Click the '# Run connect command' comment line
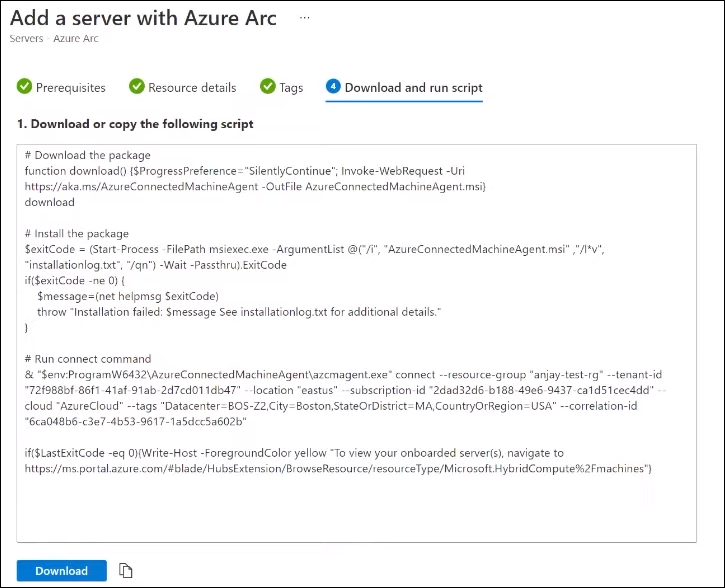This screenshot has width=725, height=588. tap(88, 358)
